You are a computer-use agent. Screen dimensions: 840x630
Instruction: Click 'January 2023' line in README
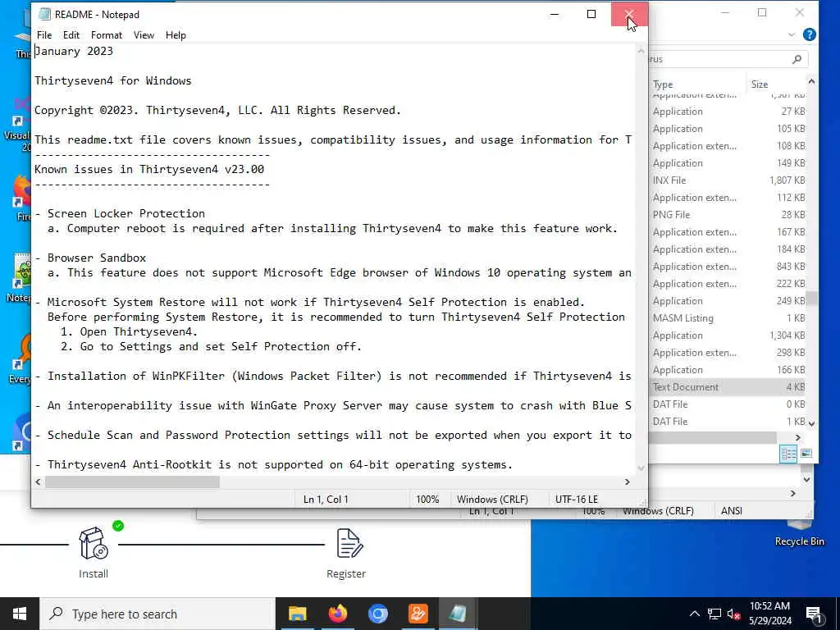point(74,51)
